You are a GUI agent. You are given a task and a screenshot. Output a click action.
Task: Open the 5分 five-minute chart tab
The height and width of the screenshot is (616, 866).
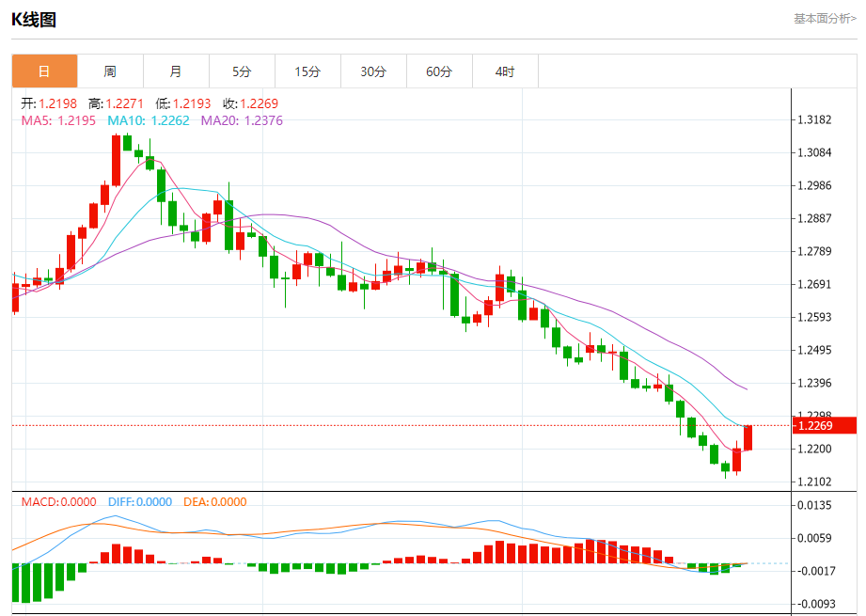click(242, 71)
